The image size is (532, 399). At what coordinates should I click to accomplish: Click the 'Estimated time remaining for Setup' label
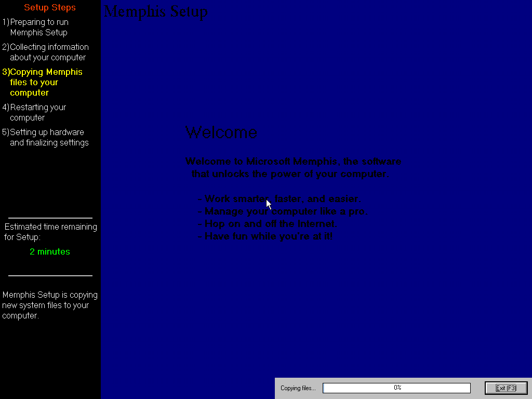[50, 232]
